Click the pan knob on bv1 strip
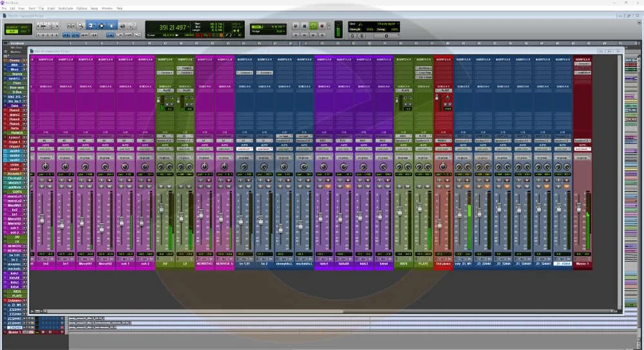 pyautogui.click(x=65, y=167)
